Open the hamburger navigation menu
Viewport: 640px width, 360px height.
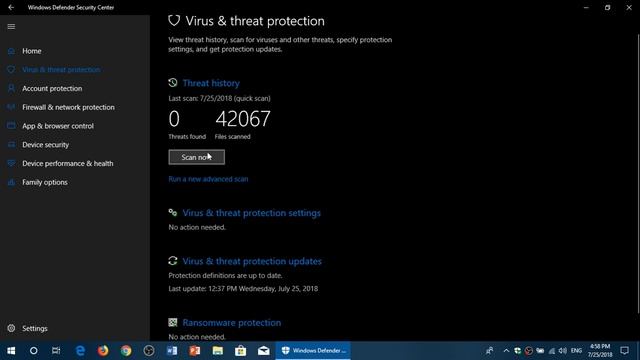[x=11, y=27]
